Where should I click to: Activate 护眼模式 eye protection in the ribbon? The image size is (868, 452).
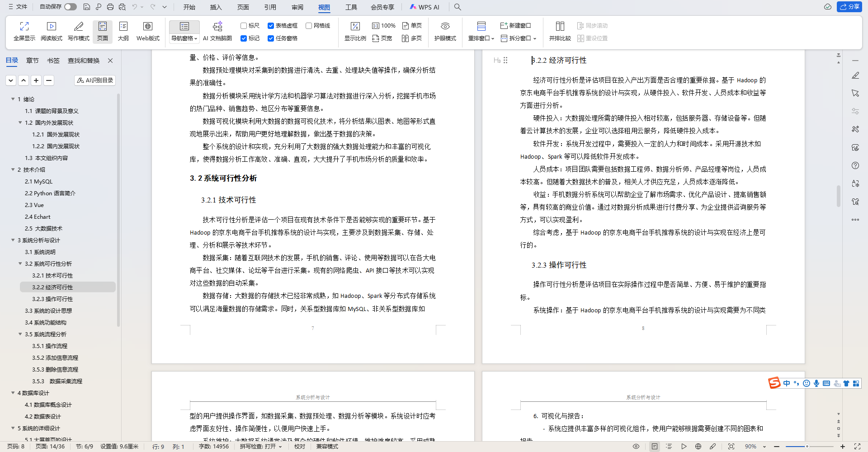click(445, 31)
